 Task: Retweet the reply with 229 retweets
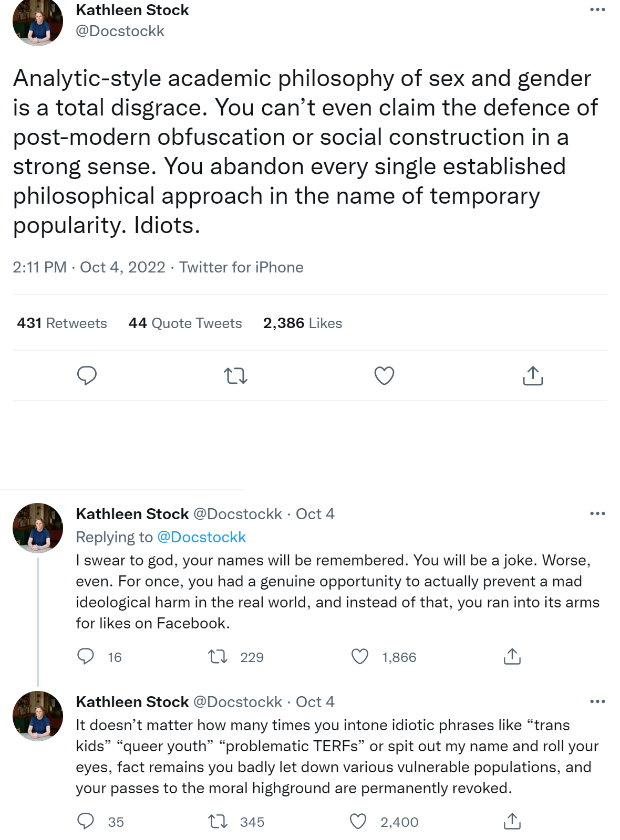218,656
